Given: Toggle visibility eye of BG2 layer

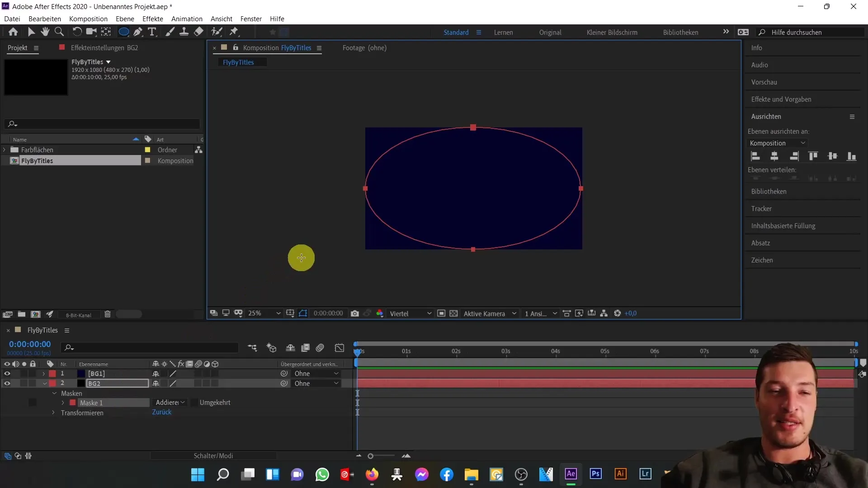Looking at the screenshot, I should tap(7, 384).
